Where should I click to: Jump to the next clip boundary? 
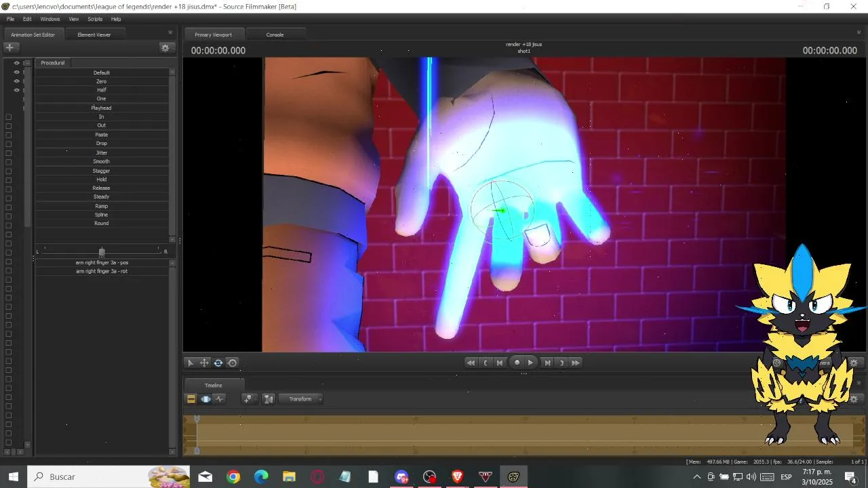pos(561,363)
